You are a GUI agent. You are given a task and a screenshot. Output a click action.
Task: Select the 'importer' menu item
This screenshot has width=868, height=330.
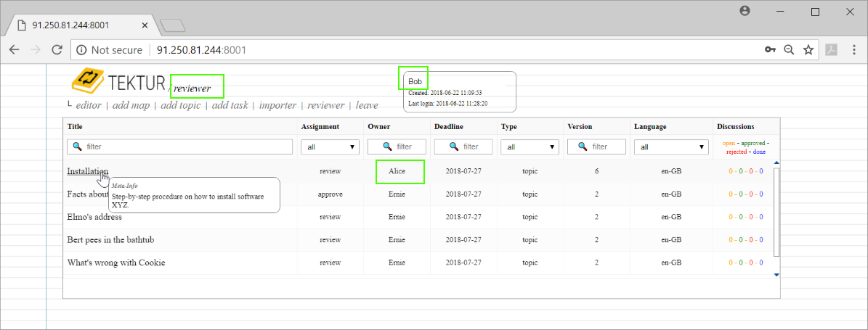tap(277, 105)
